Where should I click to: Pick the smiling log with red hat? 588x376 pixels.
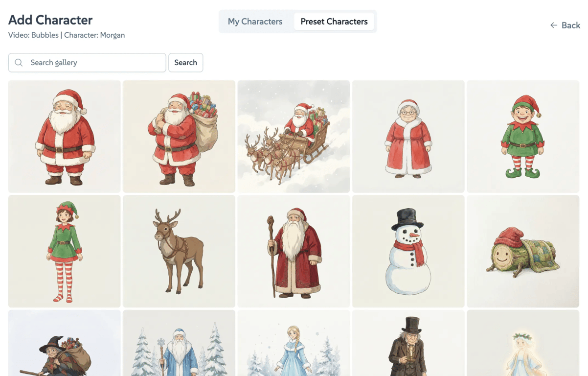pos(523,251)
